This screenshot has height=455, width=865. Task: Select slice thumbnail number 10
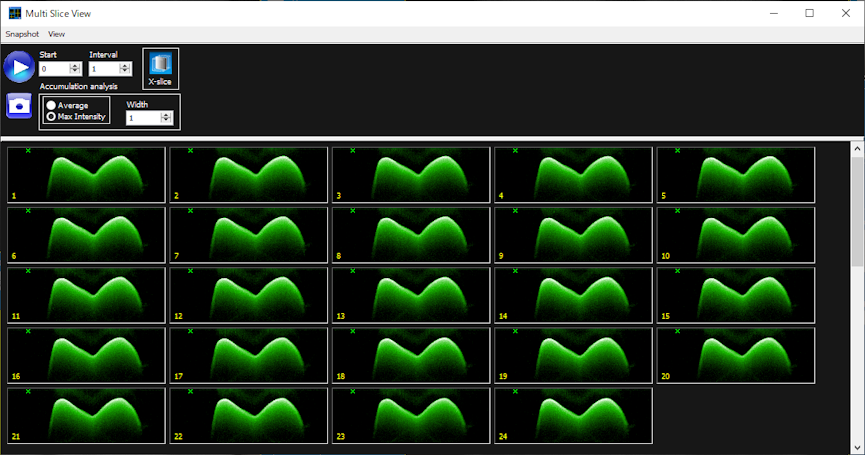pos(735,235)
